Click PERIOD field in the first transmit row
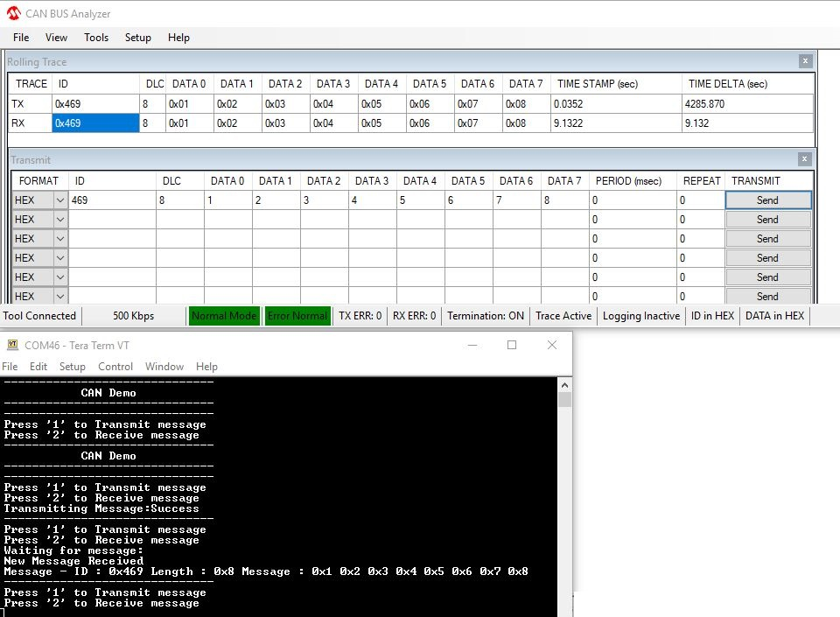The height and width of the screenshot is (617, 840). [633, 200]
